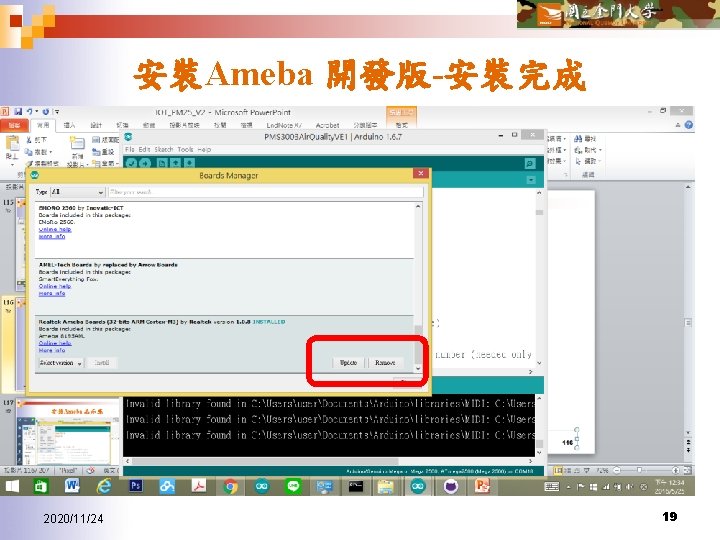
Task: Open Online help link under AMEL-Tech Boards
Action: coord(55,286)
